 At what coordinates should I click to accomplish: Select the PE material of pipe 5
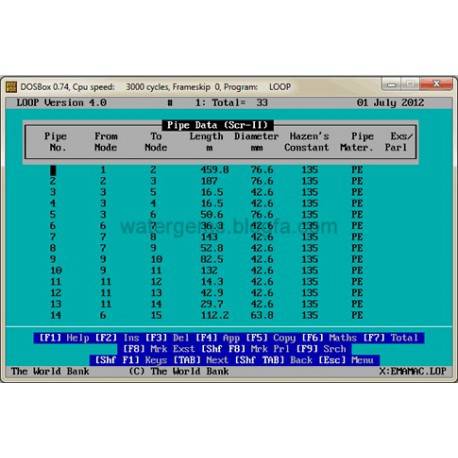357,214
